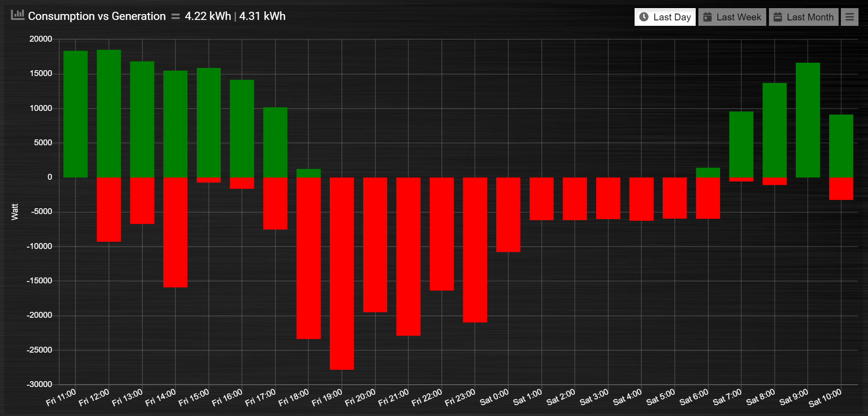Click the green bar at Fri 11:00

pos(76,114)
